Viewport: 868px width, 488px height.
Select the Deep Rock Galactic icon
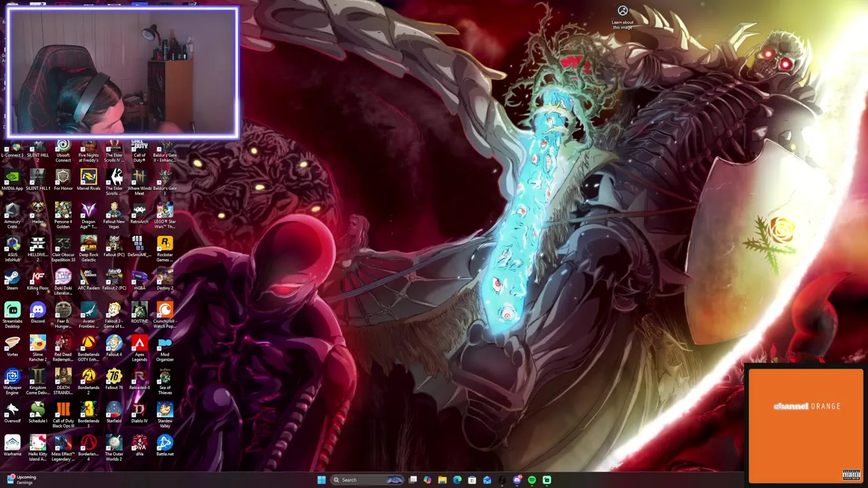tap(88, 249)
